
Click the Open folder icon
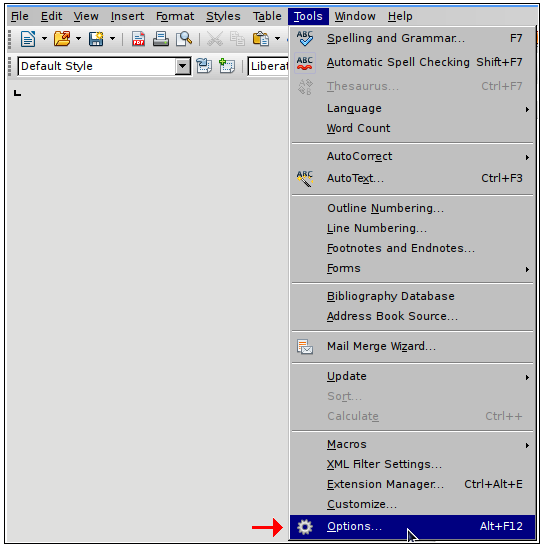(62, 39)
